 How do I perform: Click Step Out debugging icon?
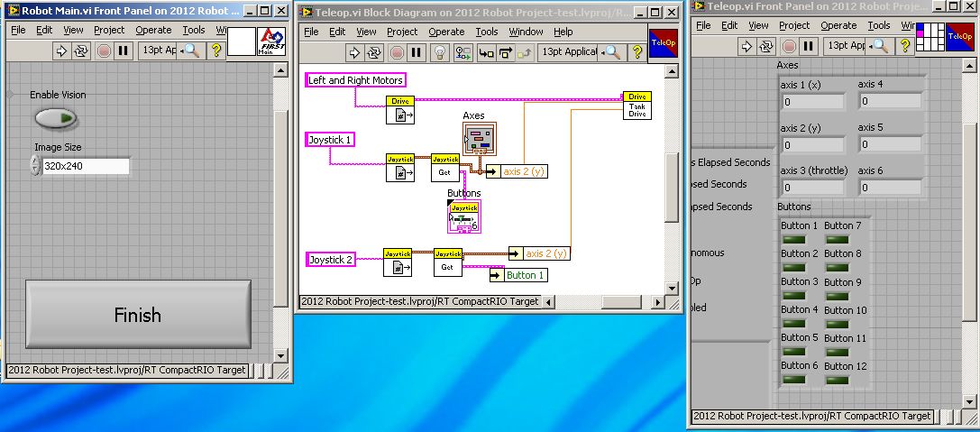click(525, 52)
